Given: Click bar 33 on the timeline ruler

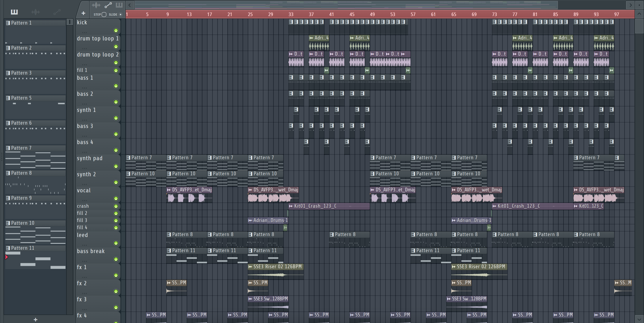Looking at the screenshot, I should pyautogui.click(x=291, y=15).
